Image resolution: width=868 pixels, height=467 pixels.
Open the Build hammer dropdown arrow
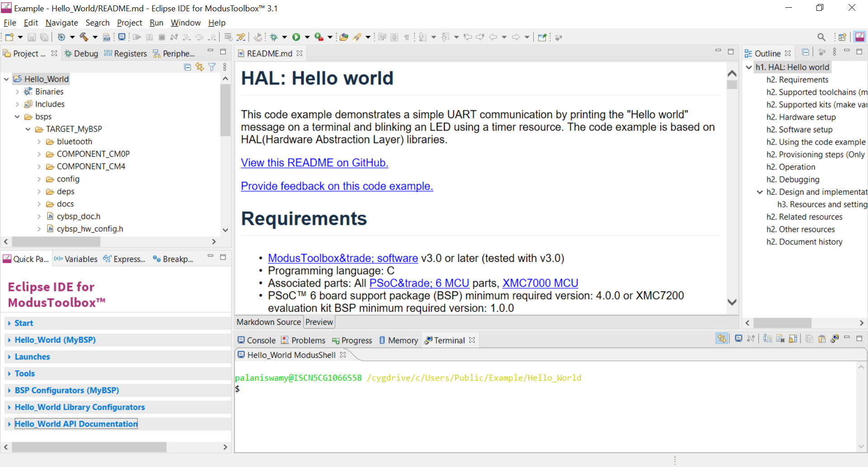[x=95, y=37]
